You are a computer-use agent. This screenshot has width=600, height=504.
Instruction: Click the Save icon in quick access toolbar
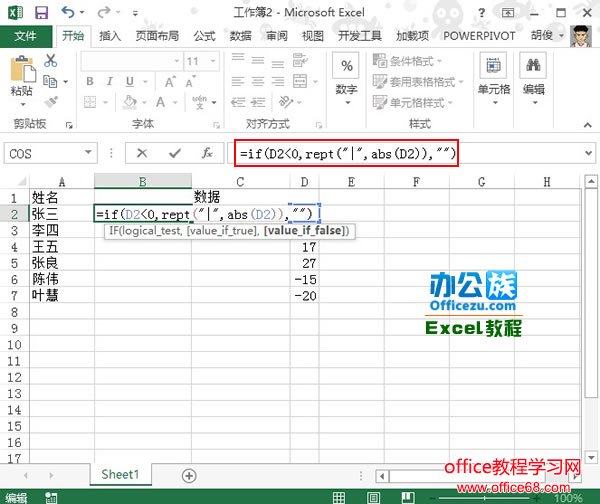point(41,13)
